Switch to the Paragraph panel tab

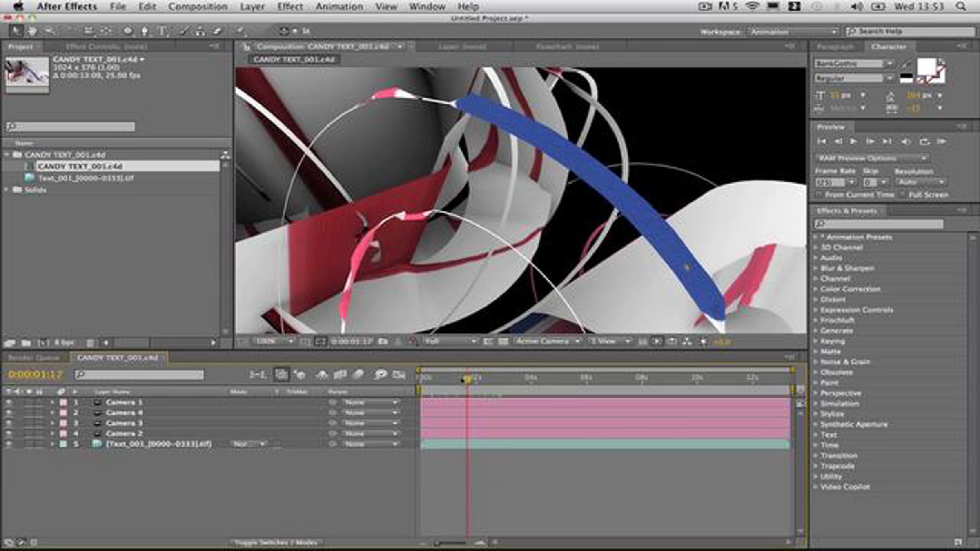tap(835, 47)
